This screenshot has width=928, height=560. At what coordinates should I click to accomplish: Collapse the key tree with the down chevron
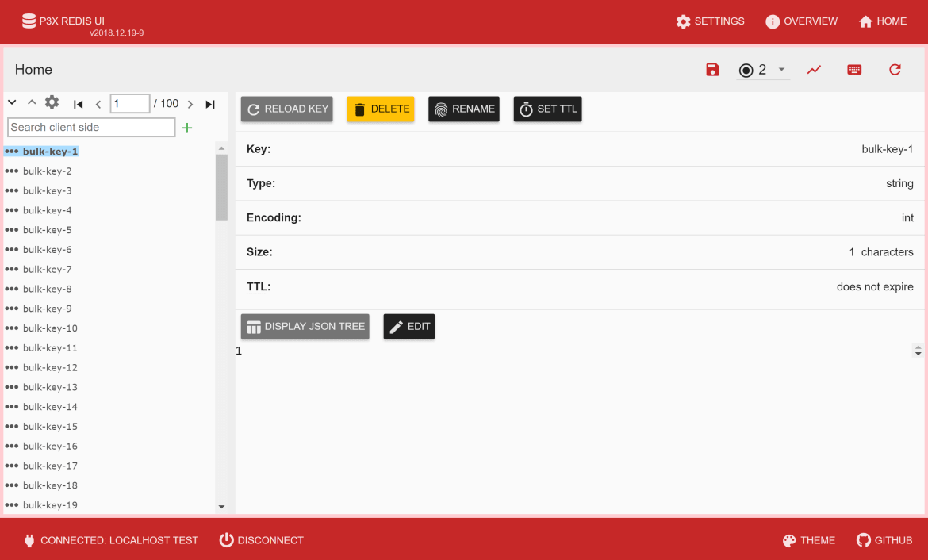(11, 103)
